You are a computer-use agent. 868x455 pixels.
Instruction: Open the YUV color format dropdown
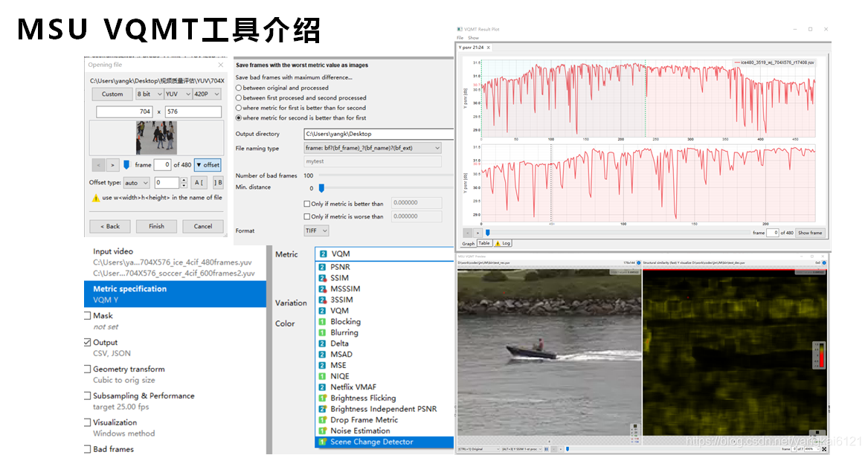pos(179,94)
